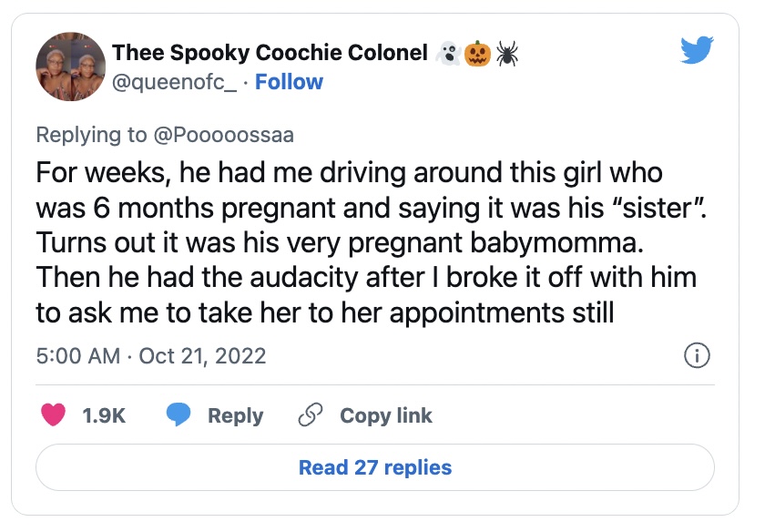Click the spider emoji in display name
765x532 pixels.
507,54
